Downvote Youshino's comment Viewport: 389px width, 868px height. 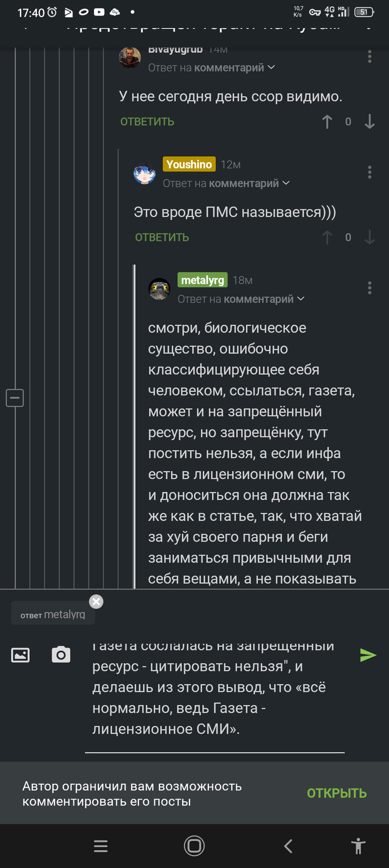[x=370, y=237]
